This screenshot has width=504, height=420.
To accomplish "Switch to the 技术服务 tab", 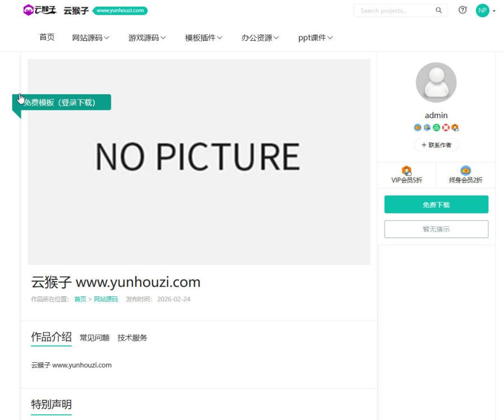I will click(x=133, y=338).
